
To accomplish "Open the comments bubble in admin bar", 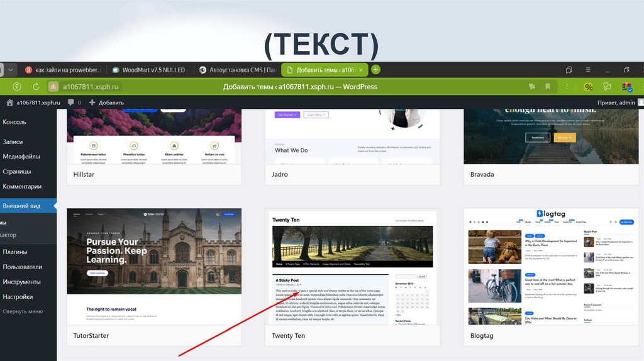I will tap(74, 103).
